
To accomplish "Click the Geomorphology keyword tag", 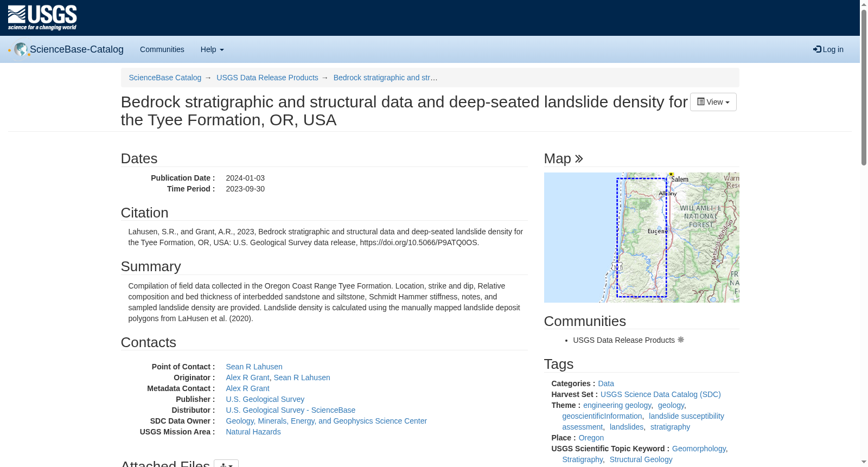I will pos(699,449).
